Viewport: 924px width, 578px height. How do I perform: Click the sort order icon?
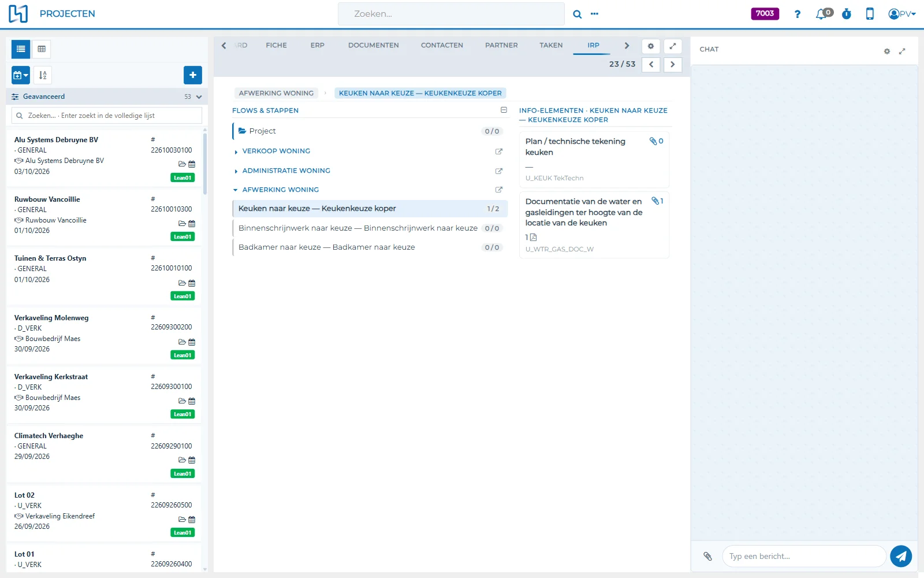pyautogui.click(x=43, y=75)
